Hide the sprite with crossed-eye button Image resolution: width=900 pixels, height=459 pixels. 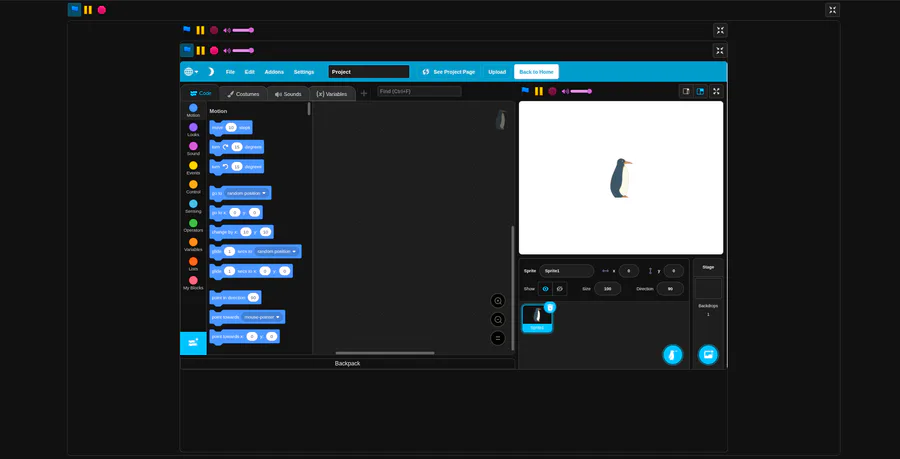tap(560, 289)
